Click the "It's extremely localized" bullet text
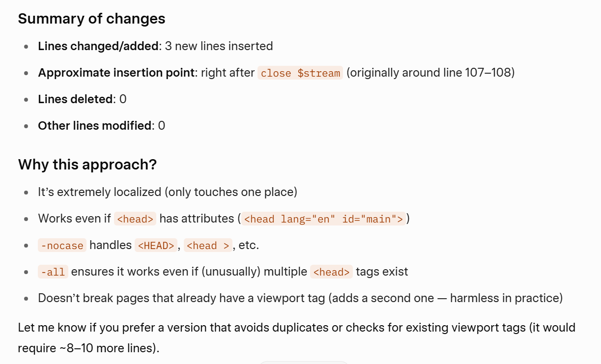The height and width of the screenshot is (364, 601). 167,192
